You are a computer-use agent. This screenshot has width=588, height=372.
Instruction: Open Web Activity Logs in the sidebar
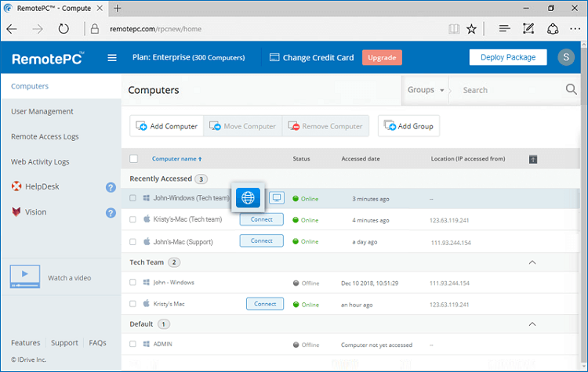(x=40, y=162)
